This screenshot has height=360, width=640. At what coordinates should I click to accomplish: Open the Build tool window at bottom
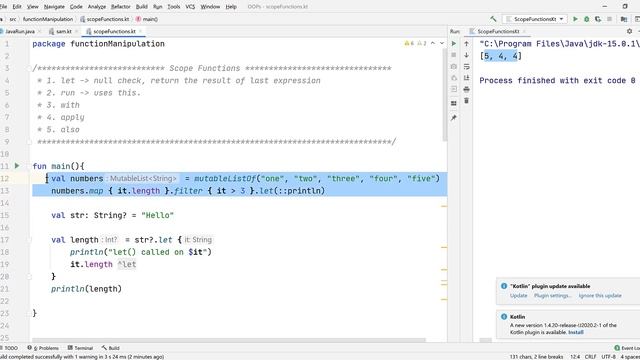(x=111, y=348)
